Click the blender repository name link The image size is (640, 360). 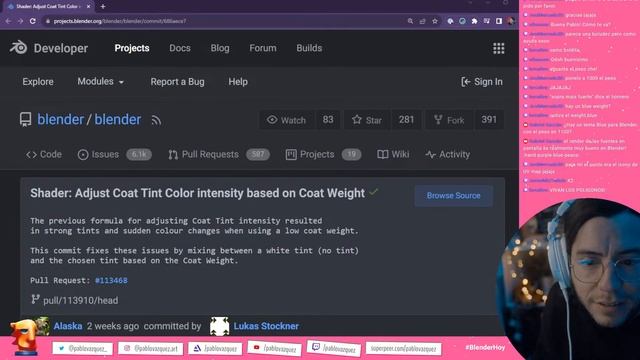point(118,120)
